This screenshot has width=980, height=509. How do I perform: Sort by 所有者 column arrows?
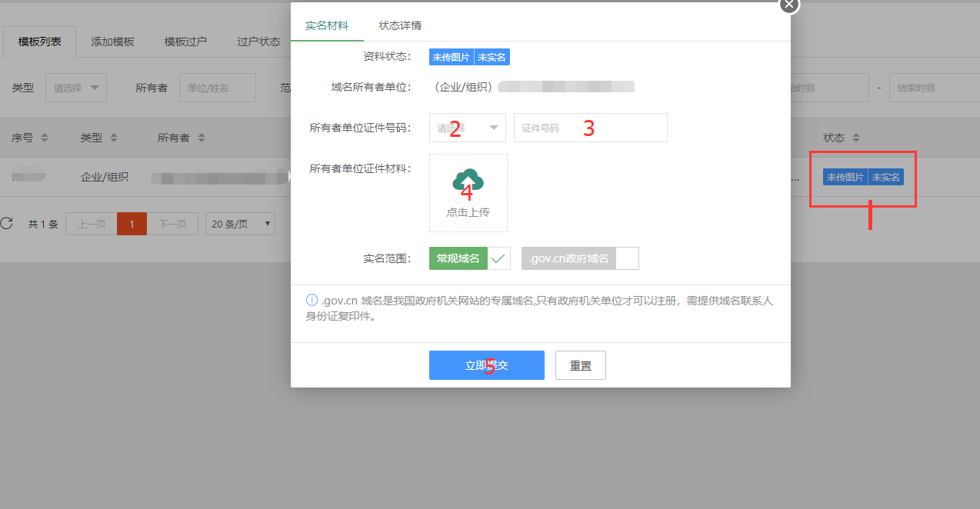[x=202, y=138]
